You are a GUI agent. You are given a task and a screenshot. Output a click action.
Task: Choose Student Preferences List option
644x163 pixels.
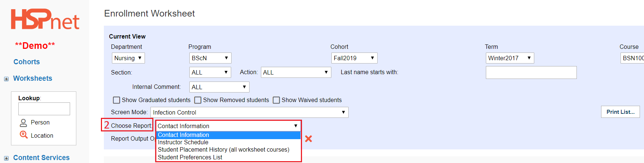click(190, 157)
